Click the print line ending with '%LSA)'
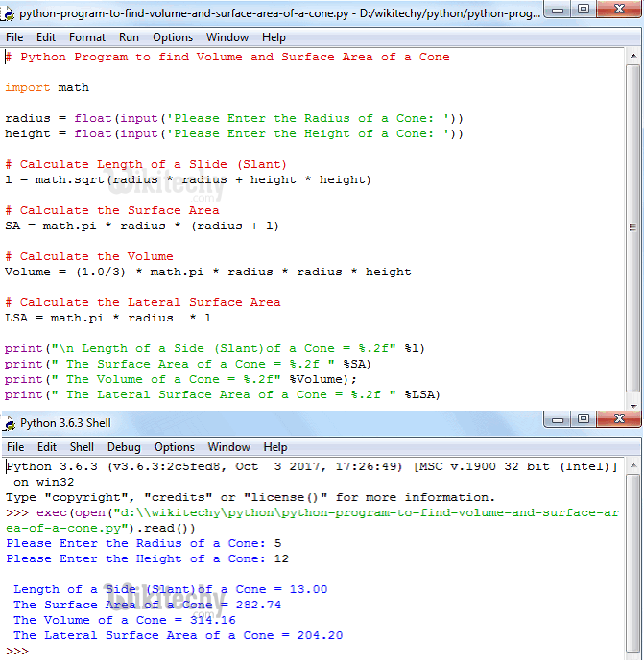The width and height of the screenshot is (644, 665). coord(223,394)
